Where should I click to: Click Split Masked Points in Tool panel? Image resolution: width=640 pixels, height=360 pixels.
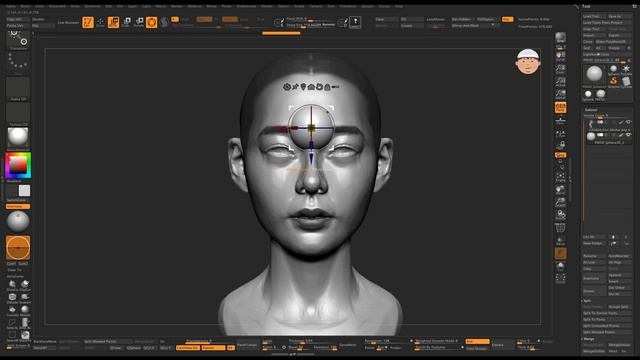tap(607, 332)
